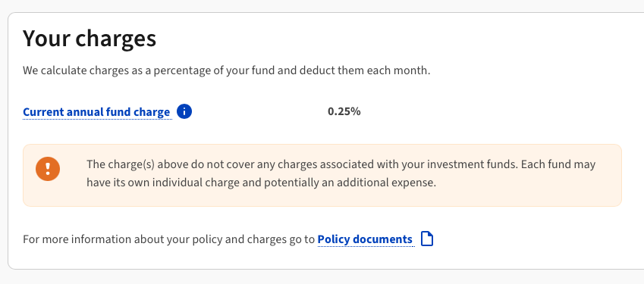Select the 0.25% charge value

pos(344,111)
